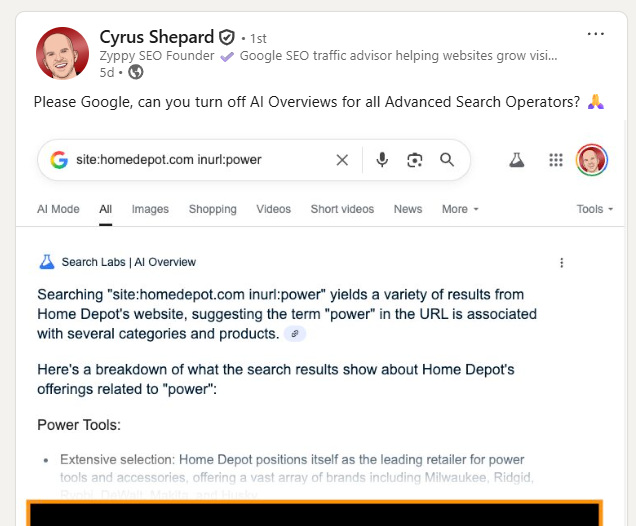
Task: Click the verified shield badge next to Cyrus Shepard
Action: (x=227, y=37)
